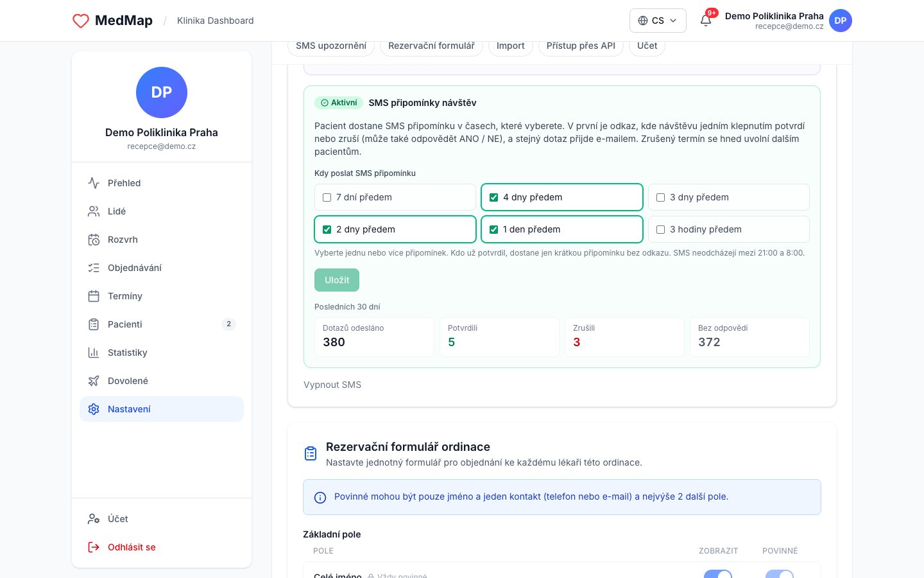Screen dimensions: 924x578
Task: Go to the Přístup přes API tab
Action: coord(581,46)
